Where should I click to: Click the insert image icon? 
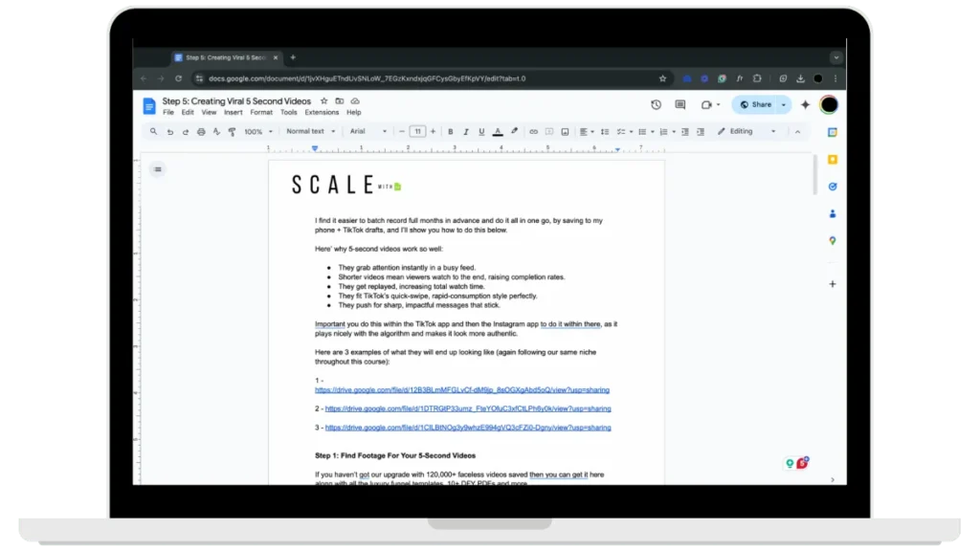click(565, 132)
